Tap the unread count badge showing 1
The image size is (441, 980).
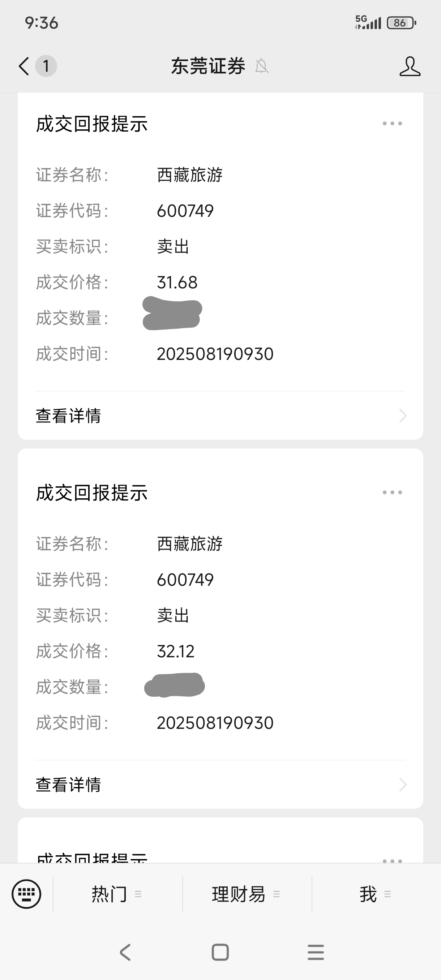pyautogui.click(x=46, y=66)
